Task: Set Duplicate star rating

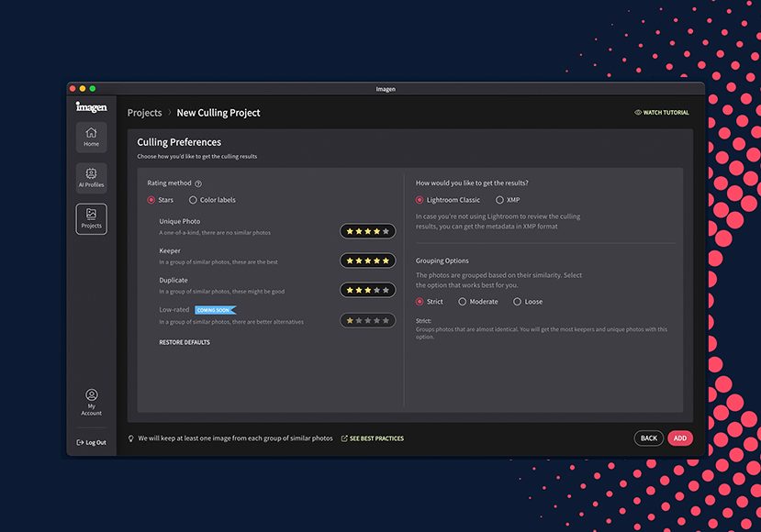Action: [x=367, y=290]
